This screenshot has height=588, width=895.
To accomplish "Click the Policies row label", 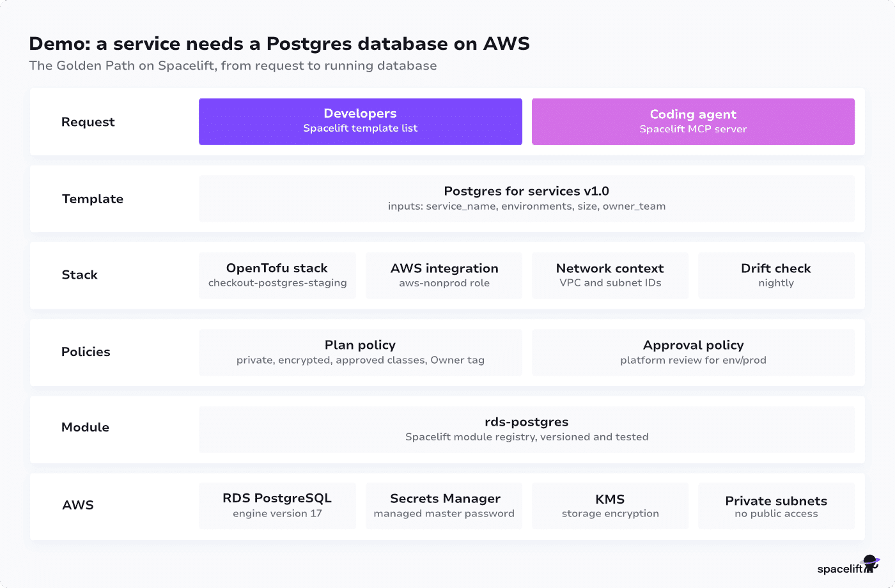I will click(x=86, y=352).
